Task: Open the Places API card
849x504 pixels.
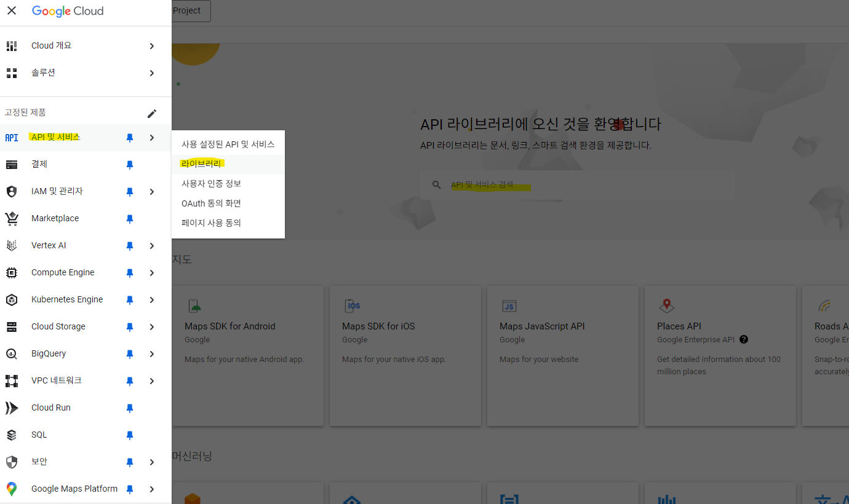Action: click(x=720, y=356)
